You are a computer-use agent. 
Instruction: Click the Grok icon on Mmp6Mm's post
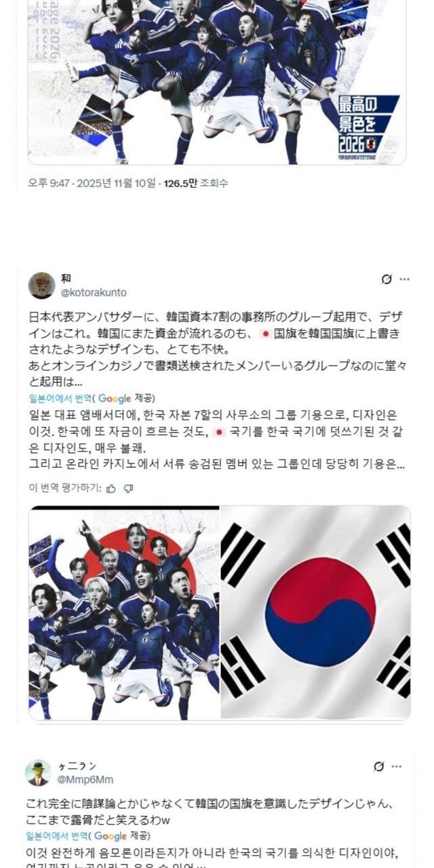tap(379, 766)
